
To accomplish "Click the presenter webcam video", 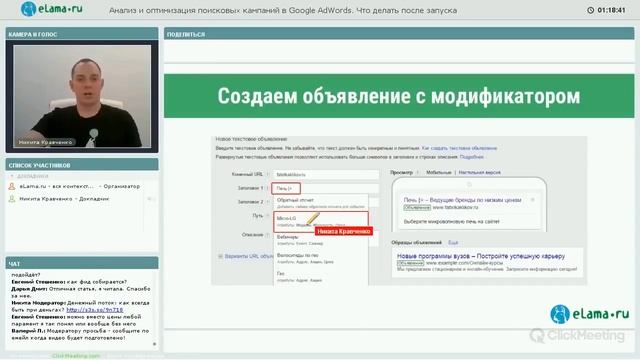I will click(x=82, y=96).
